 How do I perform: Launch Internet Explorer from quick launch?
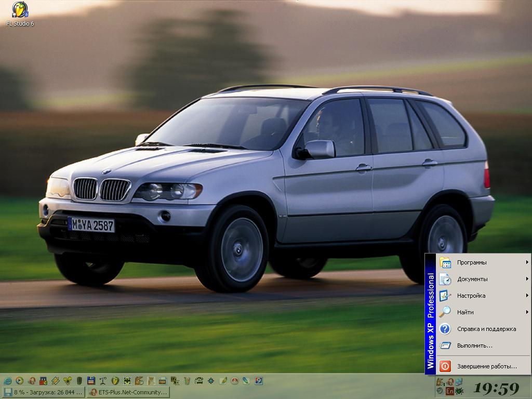(x=8, y=380)
